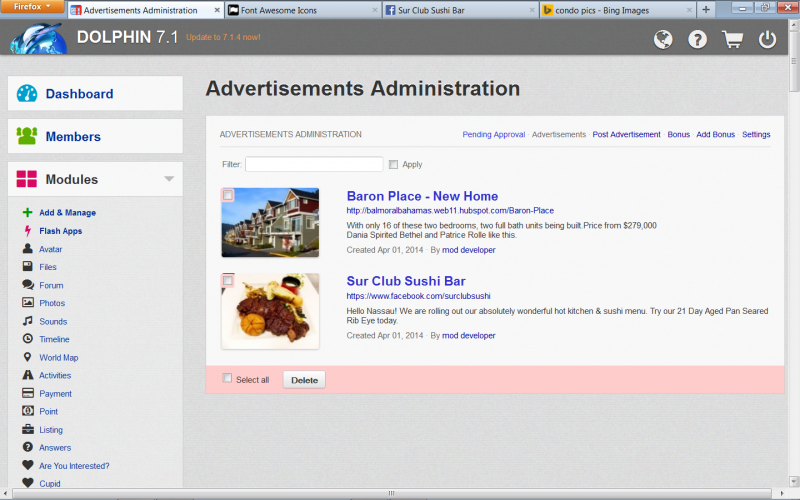Enable the Apply filter checkbox
800x500 pixels.
click(394, 164)
